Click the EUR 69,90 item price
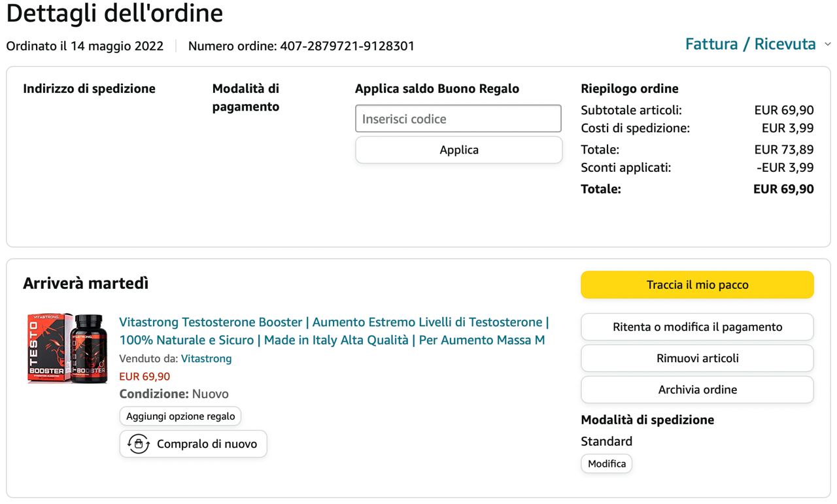 tap(145, 377)
